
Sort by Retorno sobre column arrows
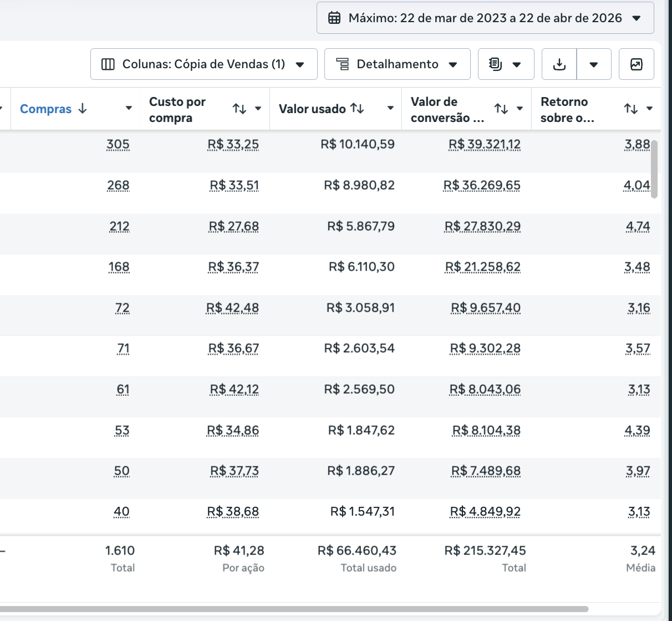point(631,109)
